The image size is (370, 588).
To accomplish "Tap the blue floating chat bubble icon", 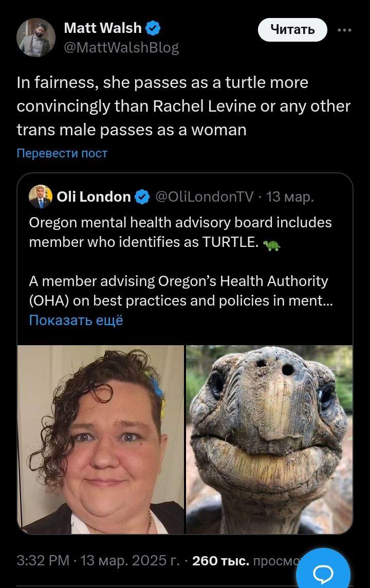I will pos(323,571).
